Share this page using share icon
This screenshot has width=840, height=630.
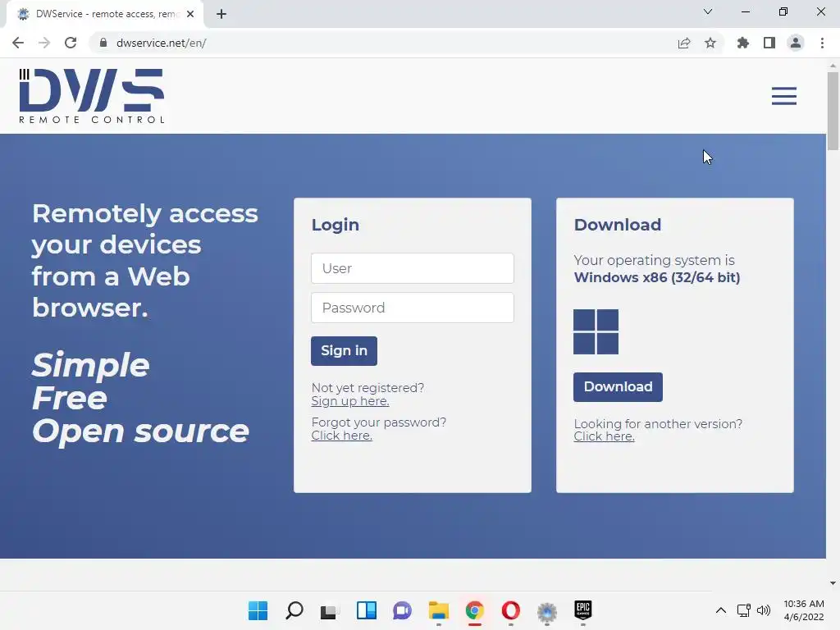(x=684, y=43)
